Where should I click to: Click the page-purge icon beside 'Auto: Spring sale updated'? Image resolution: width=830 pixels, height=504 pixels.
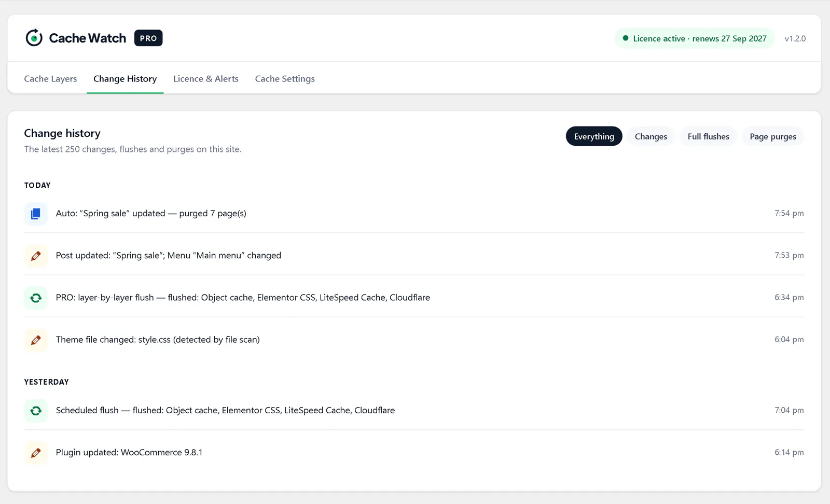click(x=36, y=214)
